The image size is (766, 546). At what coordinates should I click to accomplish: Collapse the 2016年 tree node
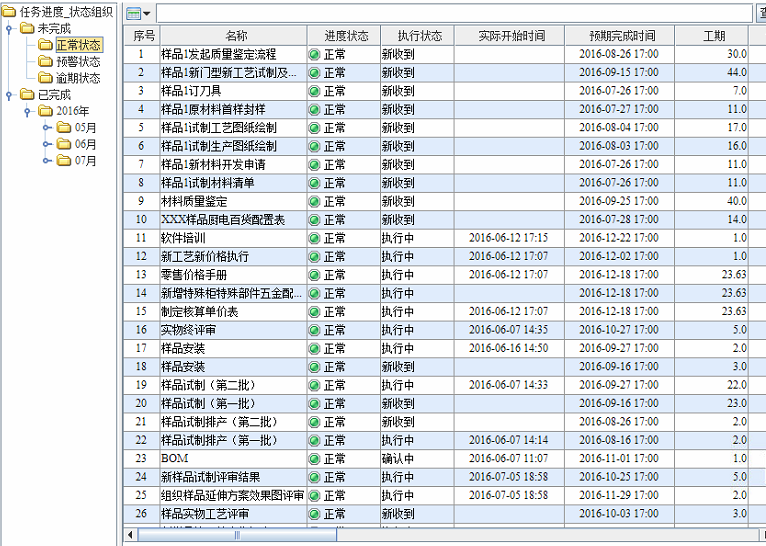pos(27,111)
